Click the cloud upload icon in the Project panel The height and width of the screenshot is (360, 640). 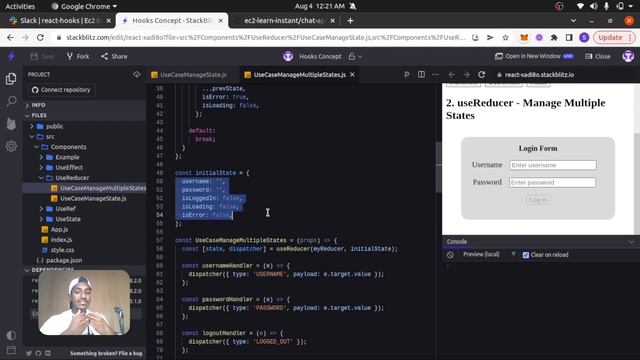coord(136,74)
